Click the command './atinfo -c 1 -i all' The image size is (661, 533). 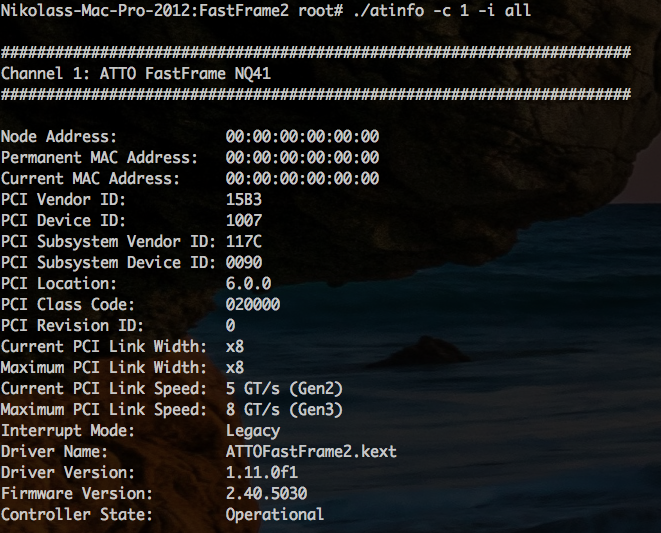(x=442, y=10)
